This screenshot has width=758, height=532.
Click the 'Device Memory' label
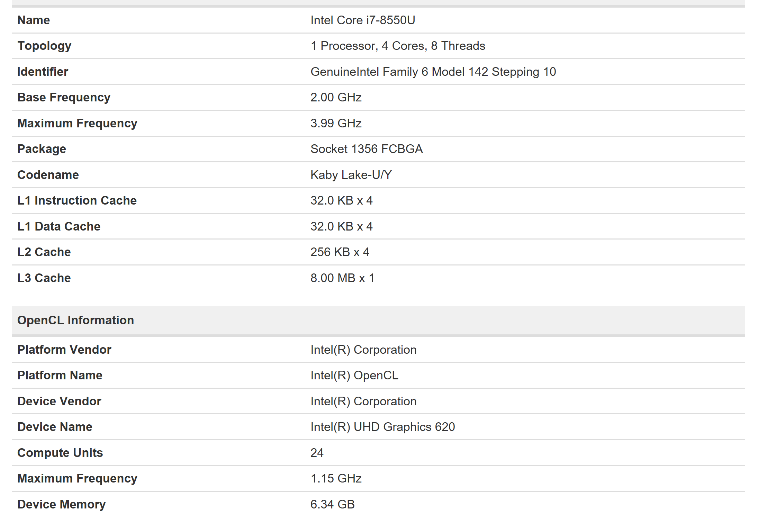pyautogui.click(x=61, y=505)
